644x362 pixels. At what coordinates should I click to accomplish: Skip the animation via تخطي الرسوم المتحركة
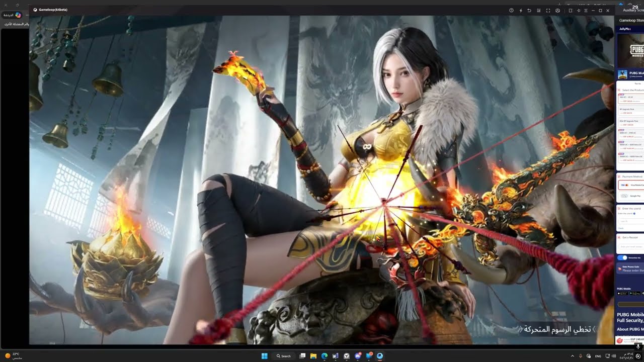pyautogui.click(x=557, y=329)
